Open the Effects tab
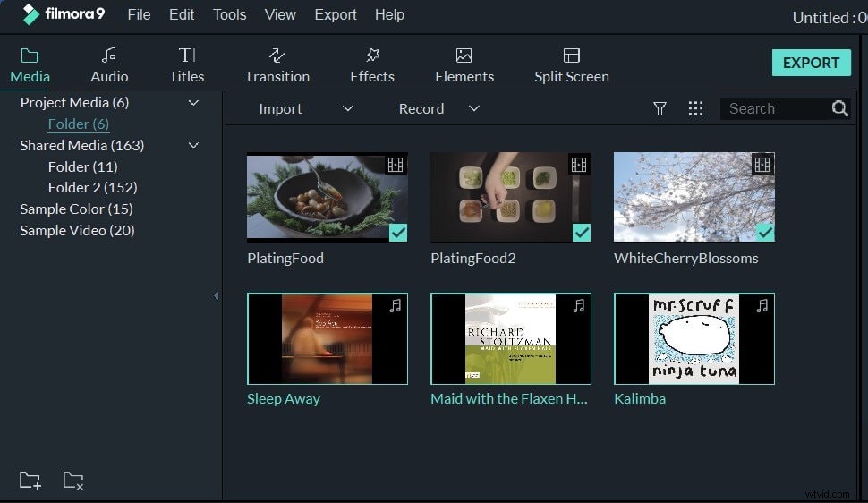The image size is (868, 503). pyautogui.click(x=372, y=65)
